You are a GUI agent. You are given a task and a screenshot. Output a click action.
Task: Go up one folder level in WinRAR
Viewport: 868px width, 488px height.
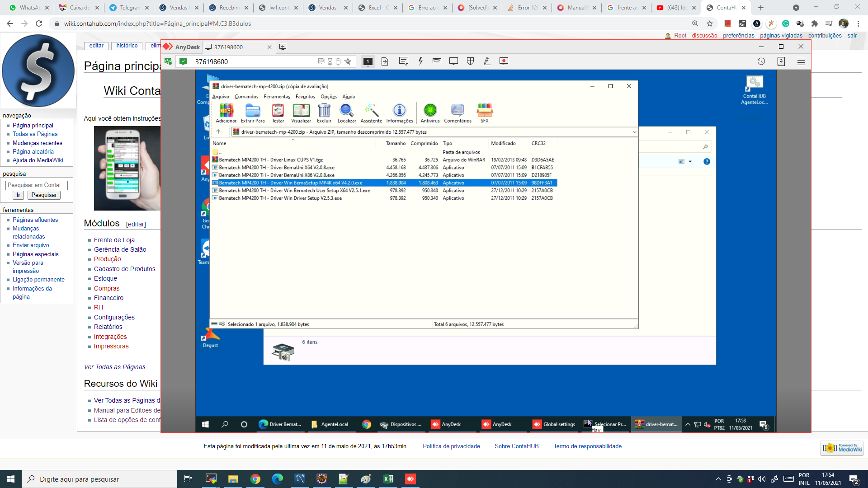pyautogui.click(x=218, y=131)
